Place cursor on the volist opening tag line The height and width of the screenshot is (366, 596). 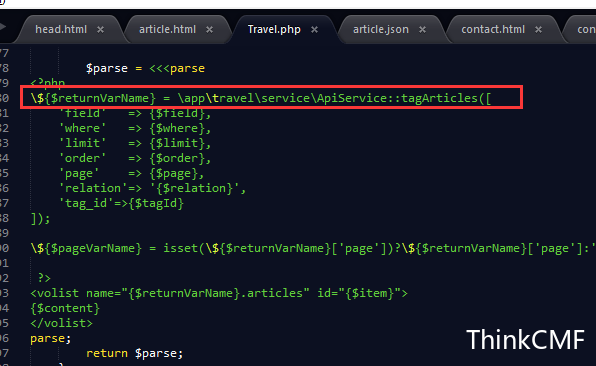(x=219, y=293)
